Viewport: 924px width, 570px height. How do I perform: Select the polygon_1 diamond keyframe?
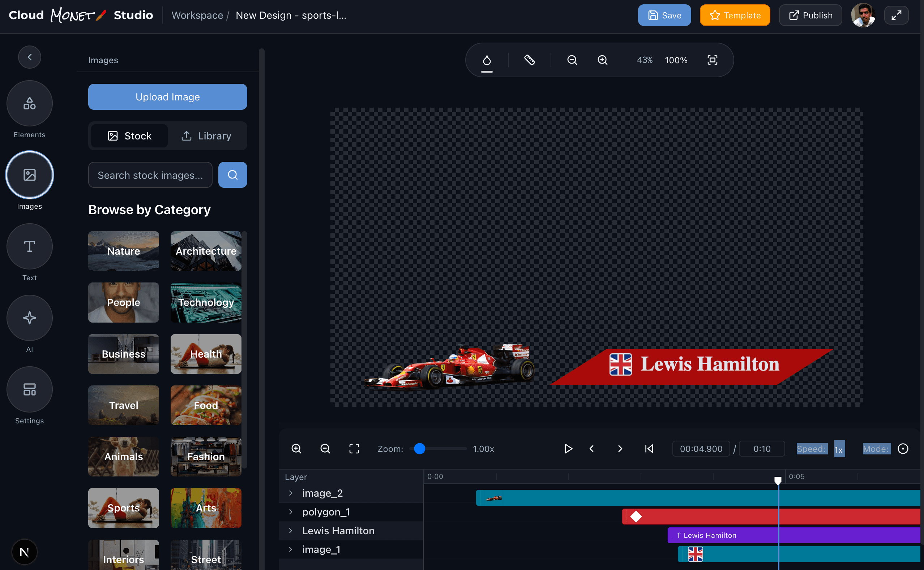pos(636,517)
